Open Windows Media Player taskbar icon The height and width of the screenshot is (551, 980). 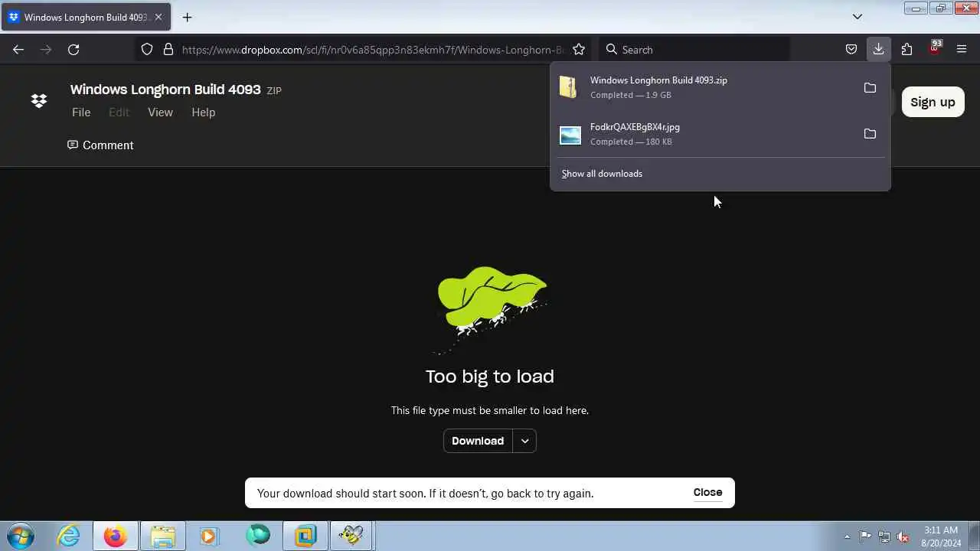point(209,536)
